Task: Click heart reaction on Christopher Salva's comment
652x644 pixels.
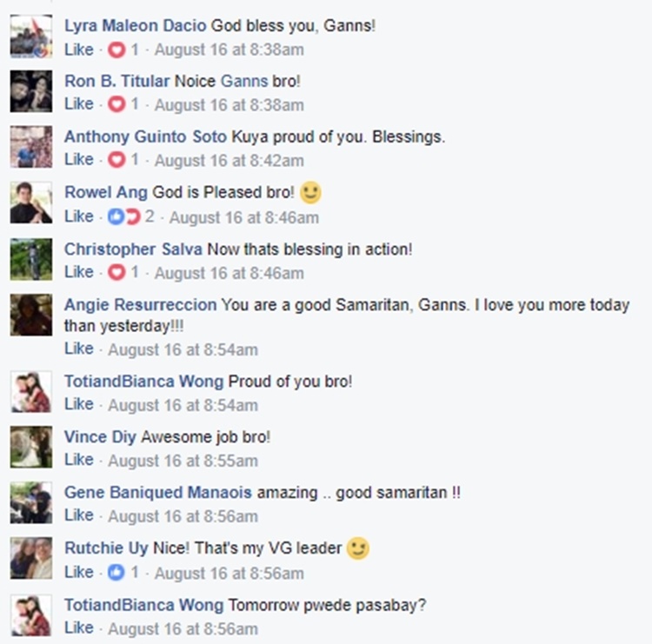Action: tap(116, 272)
